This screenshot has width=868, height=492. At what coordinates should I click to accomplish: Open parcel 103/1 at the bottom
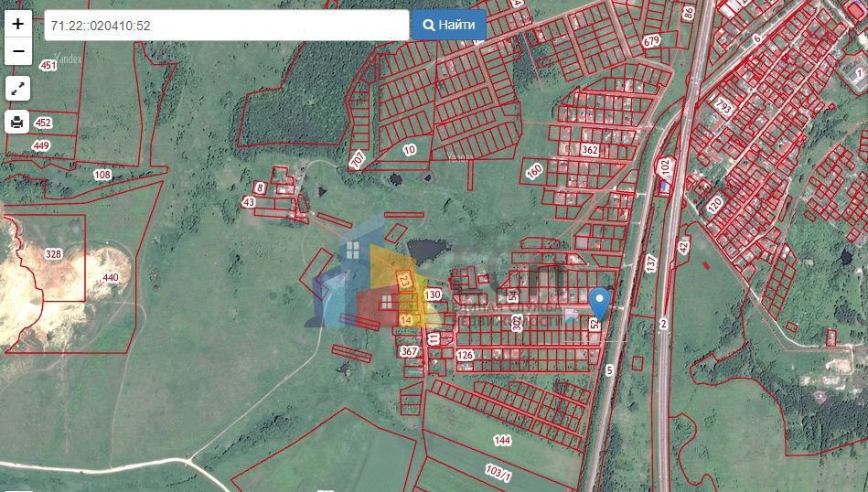tap(498, 470)
